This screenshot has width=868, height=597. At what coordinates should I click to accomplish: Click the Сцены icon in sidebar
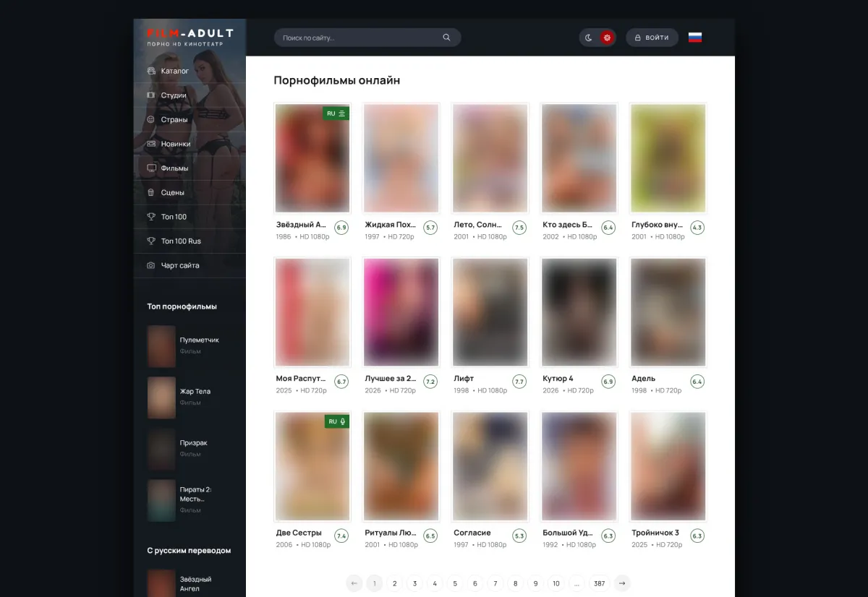point(151,192)
